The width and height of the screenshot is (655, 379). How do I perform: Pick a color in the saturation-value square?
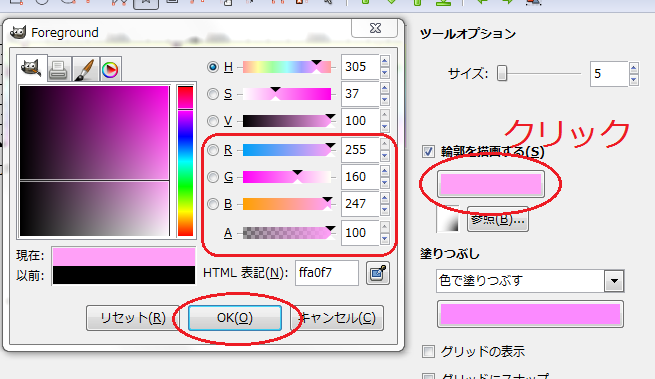[x=94, y=161]
